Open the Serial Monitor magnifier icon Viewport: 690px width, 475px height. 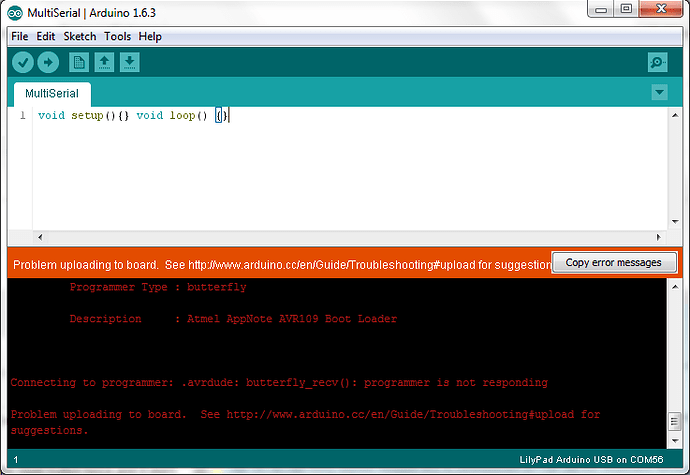pos(657,63)
